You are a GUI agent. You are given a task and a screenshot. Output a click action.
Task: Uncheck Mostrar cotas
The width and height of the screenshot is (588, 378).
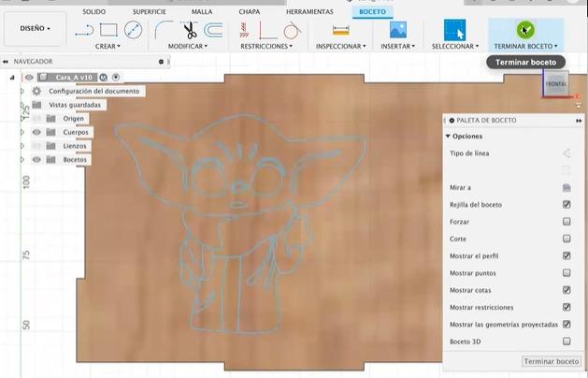click(x=566, y=290)
